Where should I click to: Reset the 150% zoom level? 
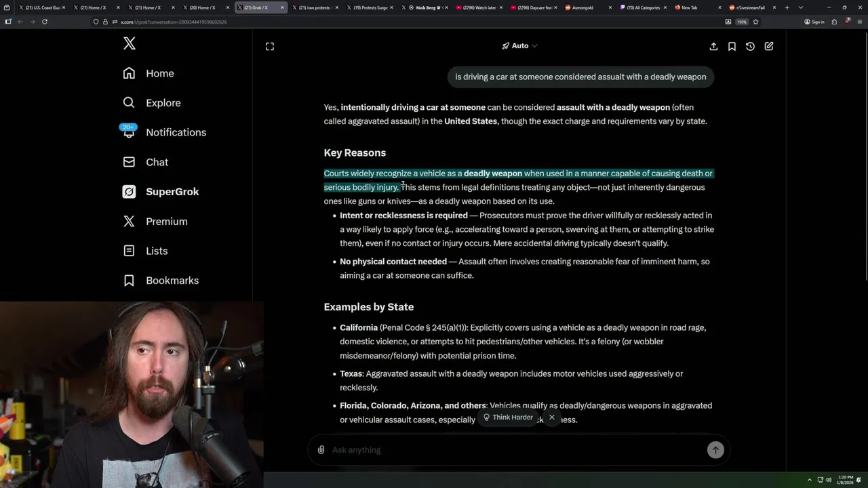pyautogui.click(x=742, y=22)
